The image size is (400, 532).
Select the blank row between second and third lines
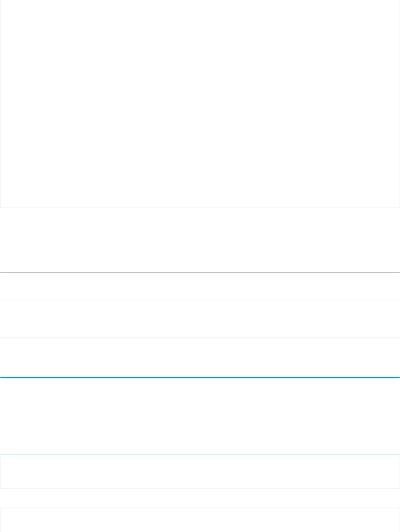(x=200, y=319)
